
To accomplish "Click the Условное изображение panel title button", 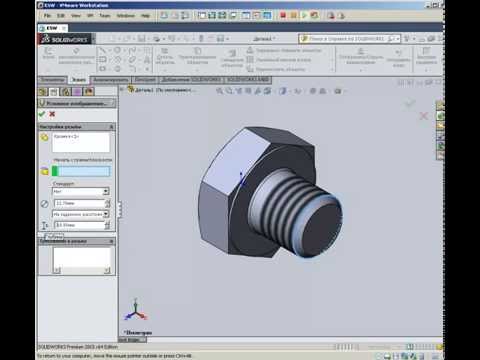I will [77, 103].
